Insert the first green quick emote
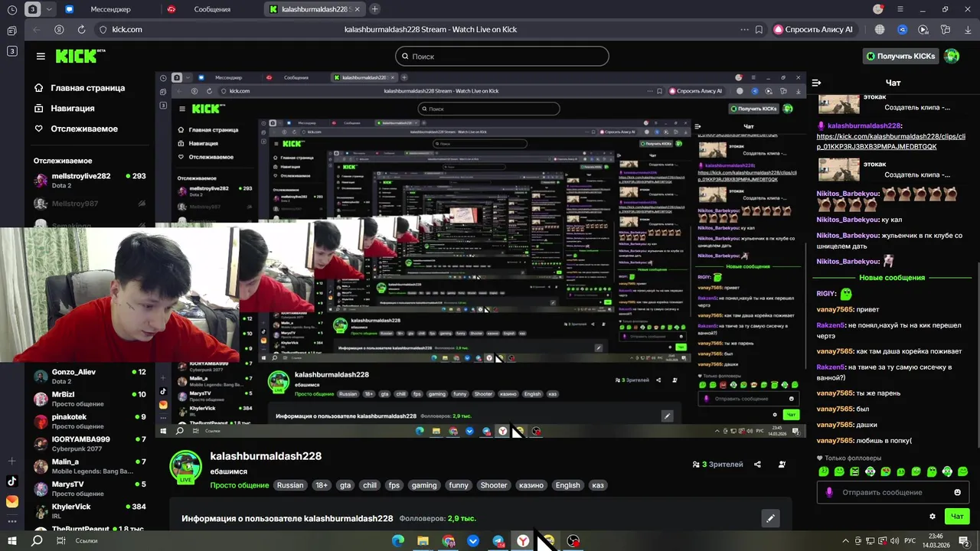 [824, 471]
